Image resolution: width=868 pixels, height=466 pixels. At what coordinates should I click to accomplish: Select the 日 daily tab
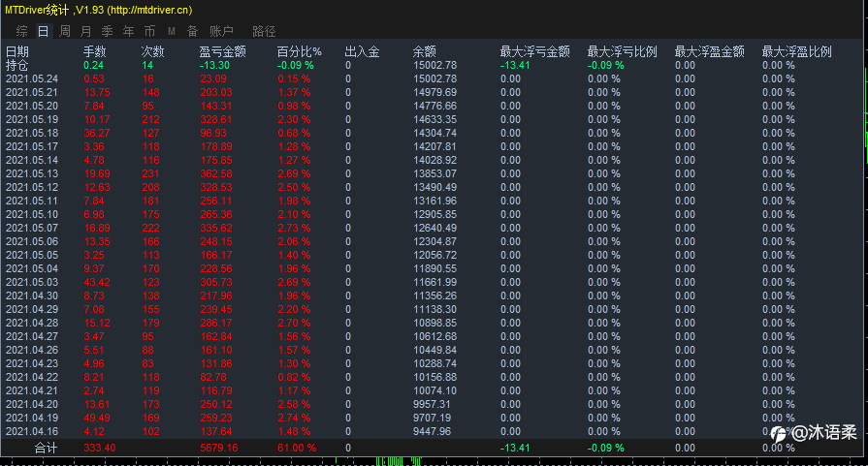[44, 31]
